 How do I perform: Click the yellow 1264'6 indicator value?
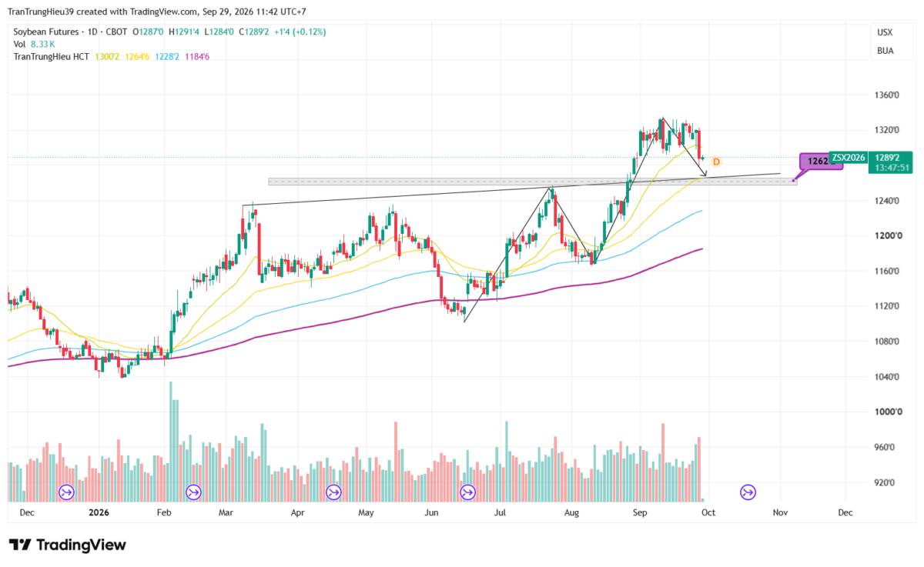[136, 56]
